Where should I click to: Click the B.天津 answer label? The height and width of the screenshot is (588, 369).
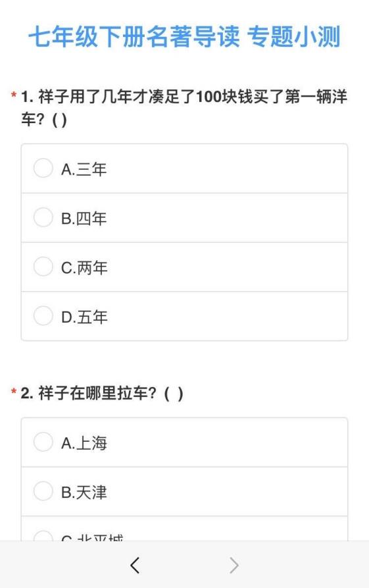pyautogui.click(x=84, y=492)
